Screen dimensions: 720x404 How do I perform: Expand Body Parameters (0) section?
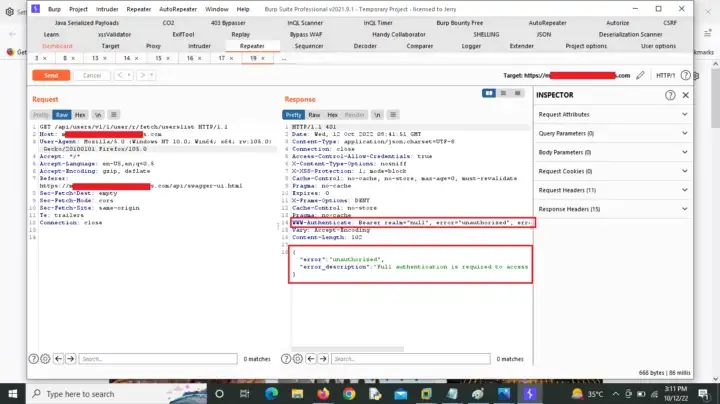(613, 152)
